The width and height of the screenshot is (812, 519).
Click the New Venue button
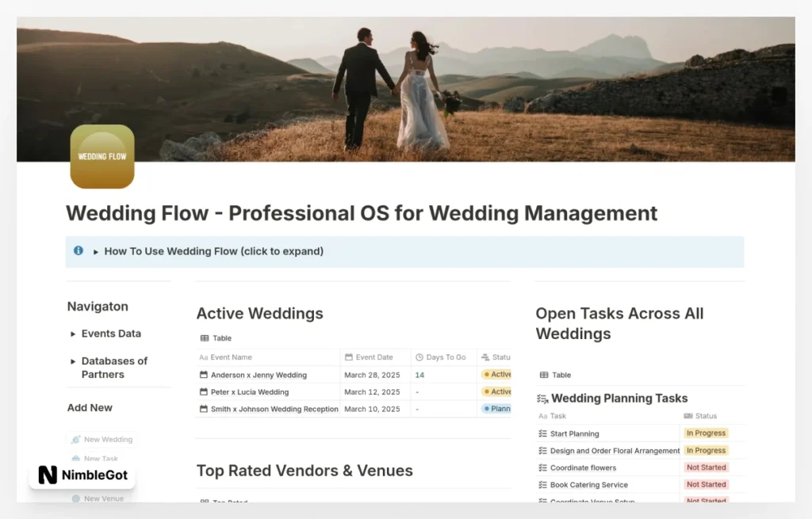point(98,498)
